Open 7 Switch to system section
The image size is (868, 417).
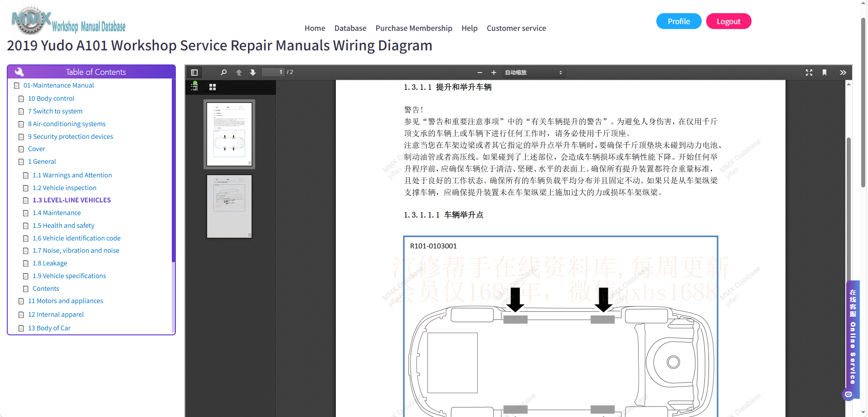55,111
